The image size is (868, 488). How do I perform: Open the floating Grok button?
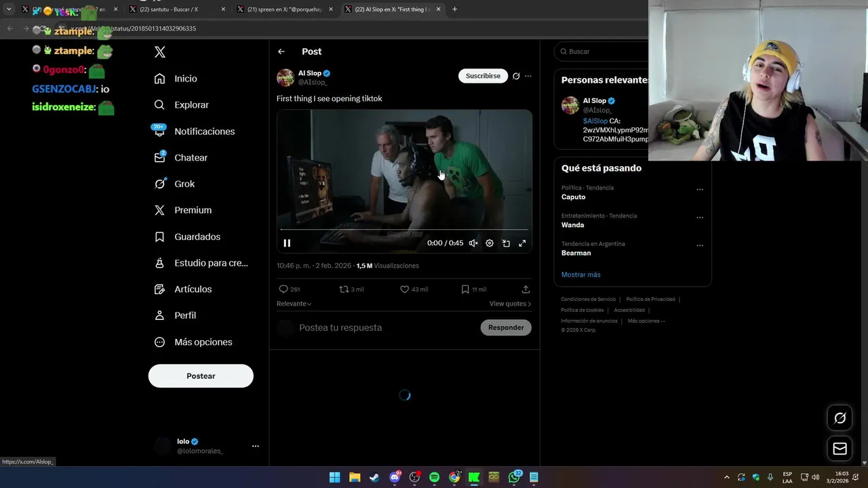(840, 418)
